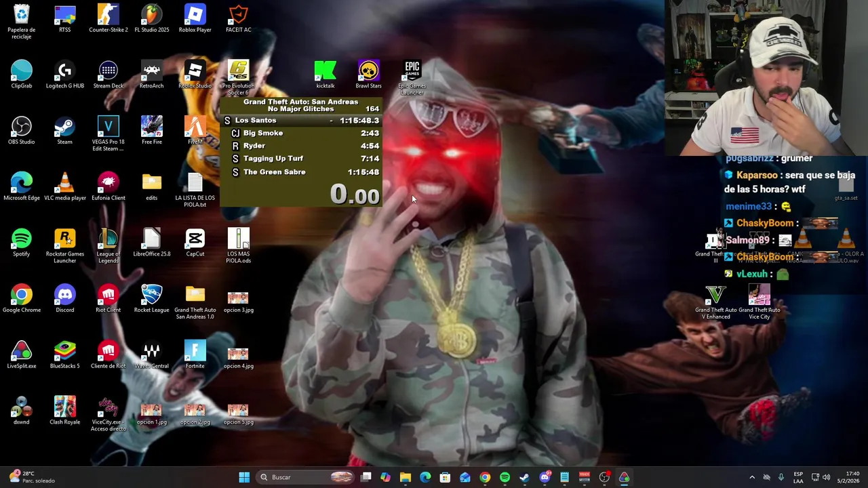The image size is (868, 488).
Task: Launch Google Chrome desktop shortcut
Action: (x=22, y=299)
